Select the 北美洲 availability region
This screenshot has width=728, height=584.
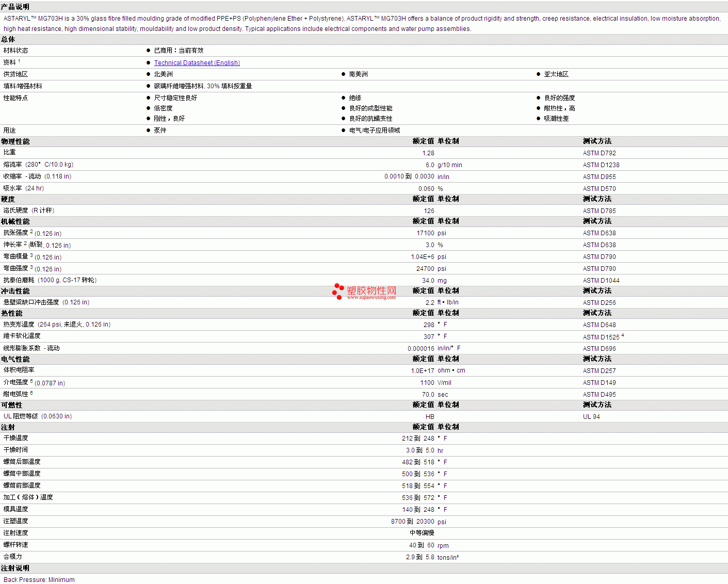click(164, 74)
